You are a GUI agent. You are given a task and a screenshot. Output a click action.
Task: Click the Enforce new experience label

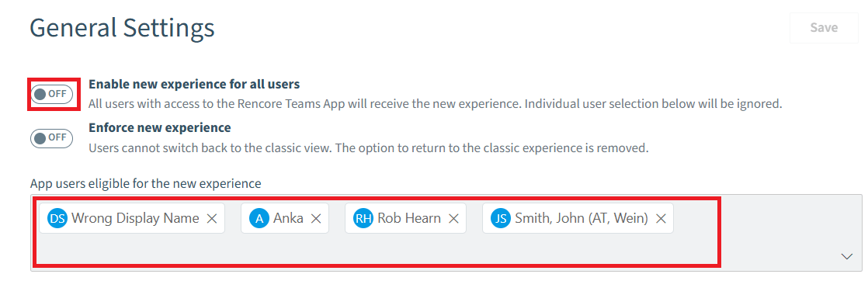(x=159, y=128)
